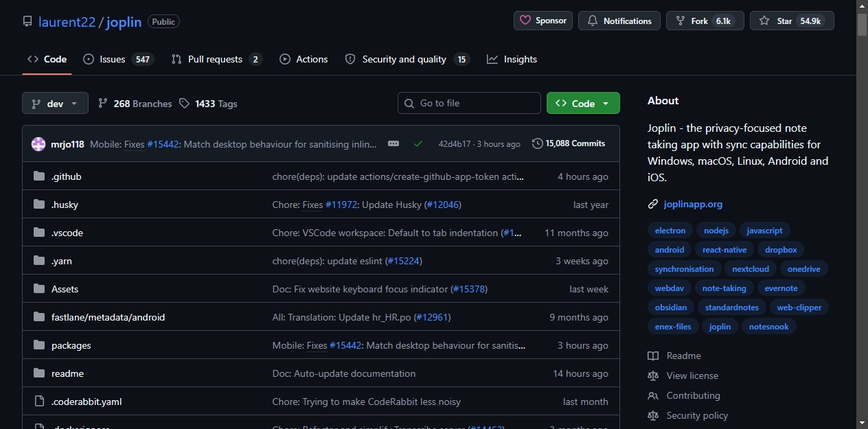This screenshot has height=429, width=868.
Task: Select the evernote topic tag
Action: point(781,288)
